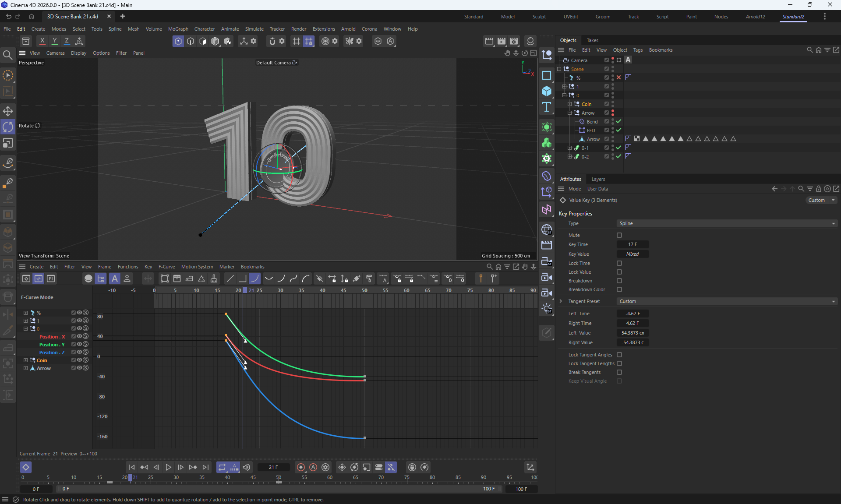
Task: Click the Record Active Objects button
Action: 300,467
